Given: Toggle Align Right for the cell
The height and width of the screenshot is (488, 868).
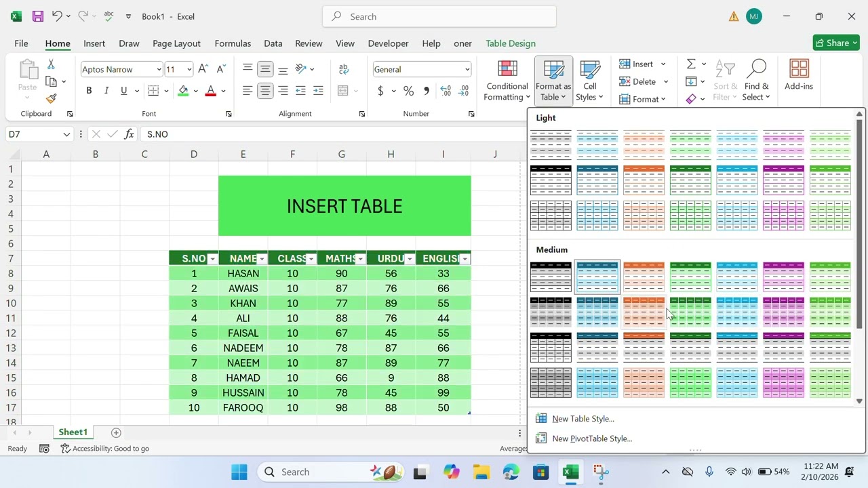Looking at the screenshot, I should point(283,91).
